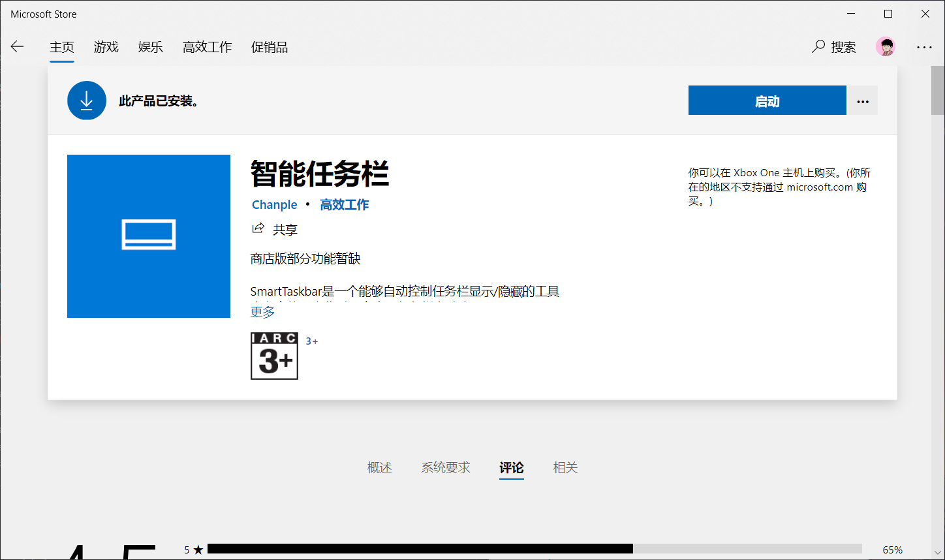Open the search magnifier icon

pyautogui.click(x=818, y=46)
